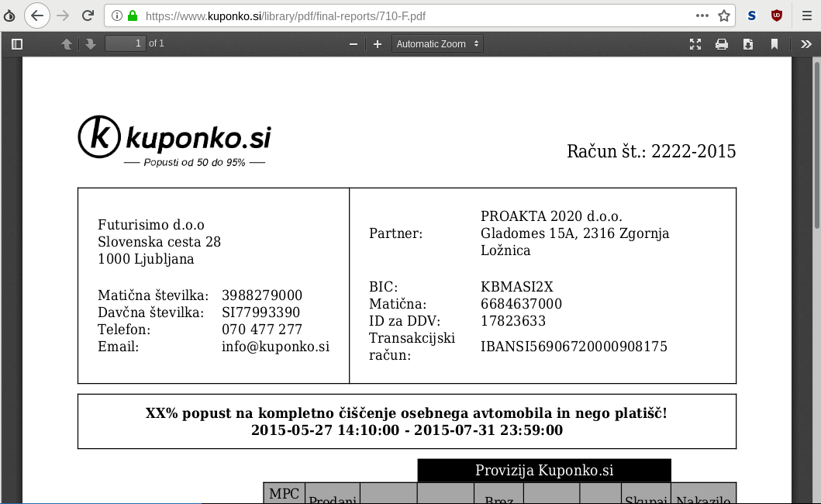Select registration number '3988279000'
This screenshot has width=821, height=504.
(x=262, y=295)
